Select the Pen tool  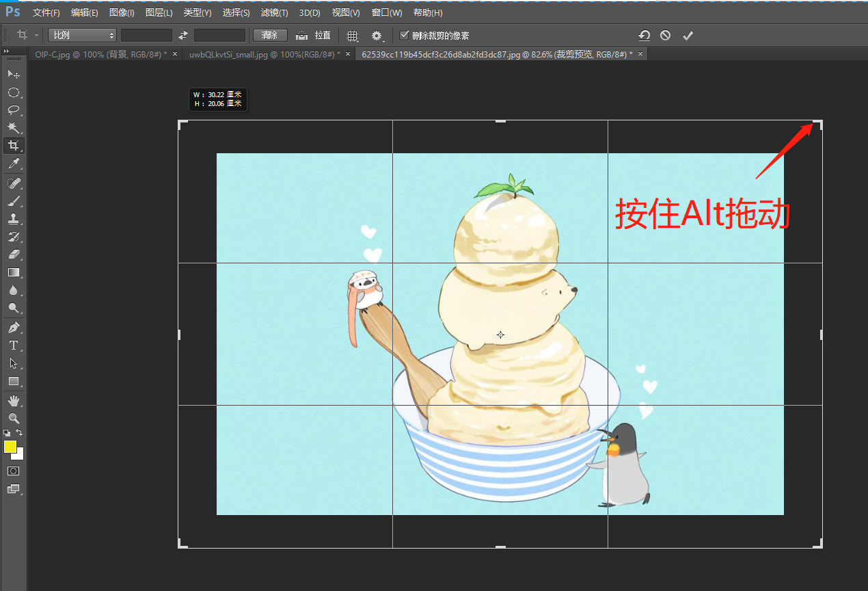point(13,328)
